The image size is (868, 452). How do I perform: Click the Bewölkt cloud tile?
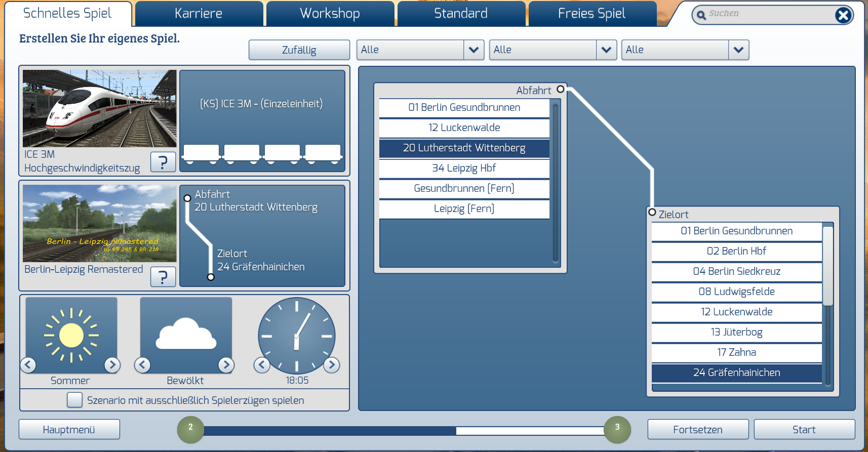pos(186,335)
